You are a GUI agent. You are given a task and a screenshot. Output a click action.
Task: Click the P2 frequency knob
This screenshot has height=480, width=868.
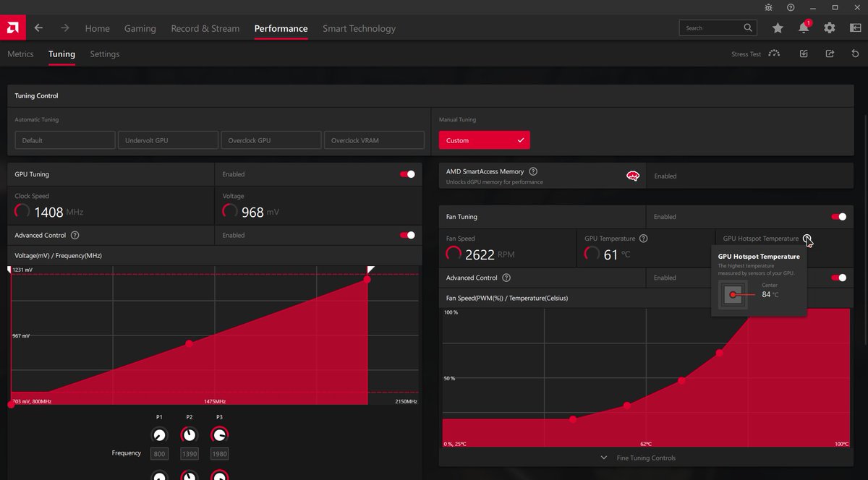(189, 435)
